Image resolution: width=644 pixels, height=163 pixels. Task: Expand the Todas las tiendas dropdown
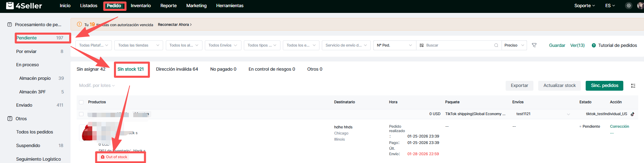138,45
